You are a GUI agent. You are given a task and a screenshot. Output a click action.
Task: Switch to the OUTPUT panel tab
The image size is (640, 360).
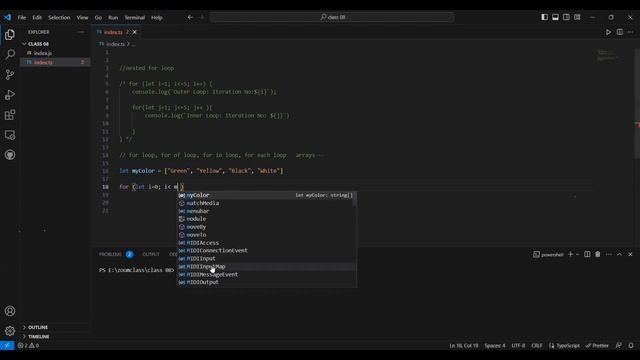(151, 254)
